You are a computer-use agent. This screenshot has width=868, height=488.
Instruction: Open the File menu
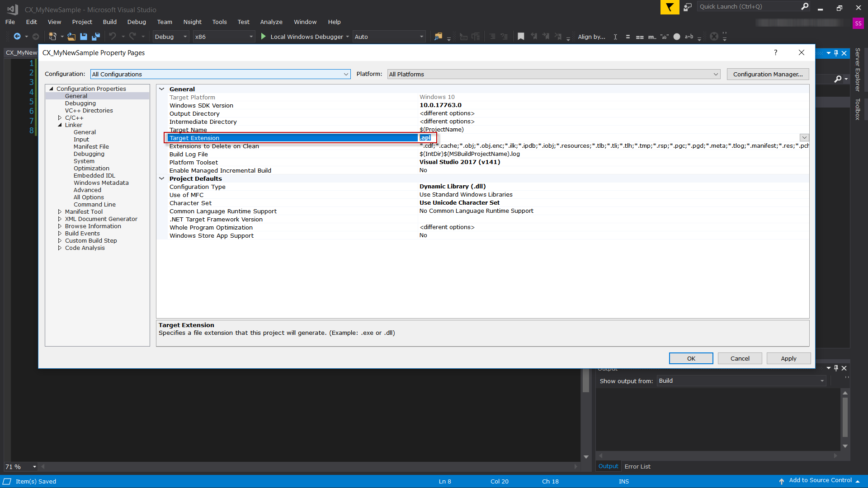10,22
